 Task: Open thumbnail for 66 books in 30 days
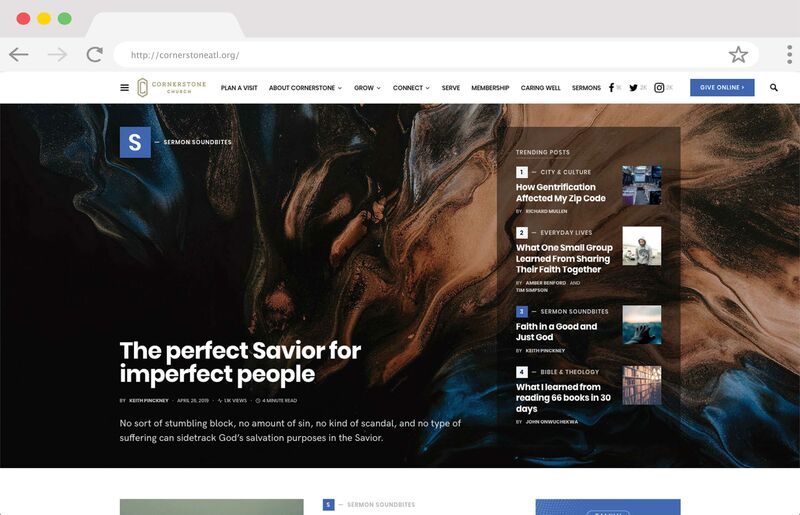coord(641,385)
